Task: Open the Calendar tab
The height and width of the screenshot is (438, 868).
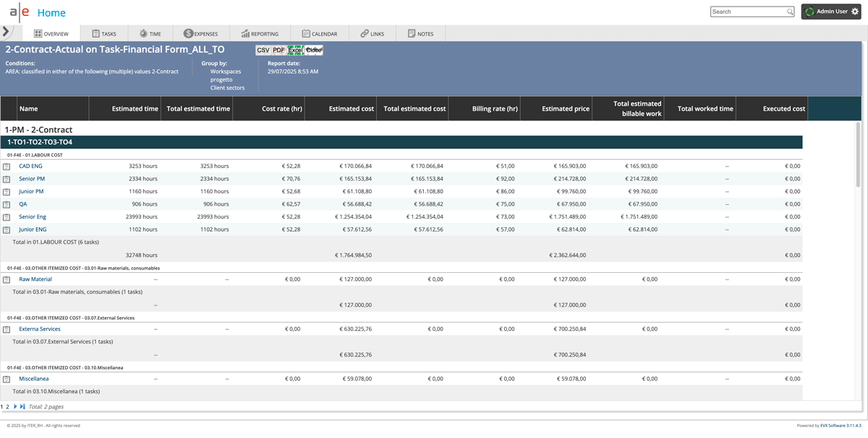Action: point(319,34)
